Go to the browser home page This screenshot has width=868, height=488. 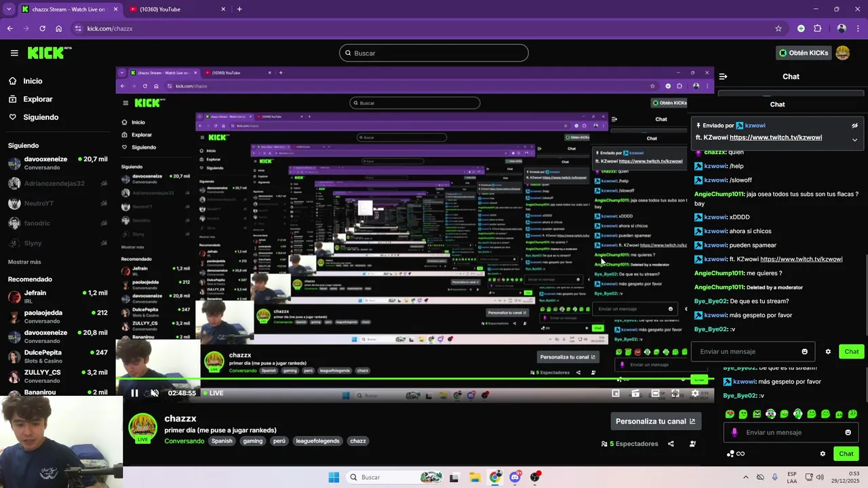point(58,28)
